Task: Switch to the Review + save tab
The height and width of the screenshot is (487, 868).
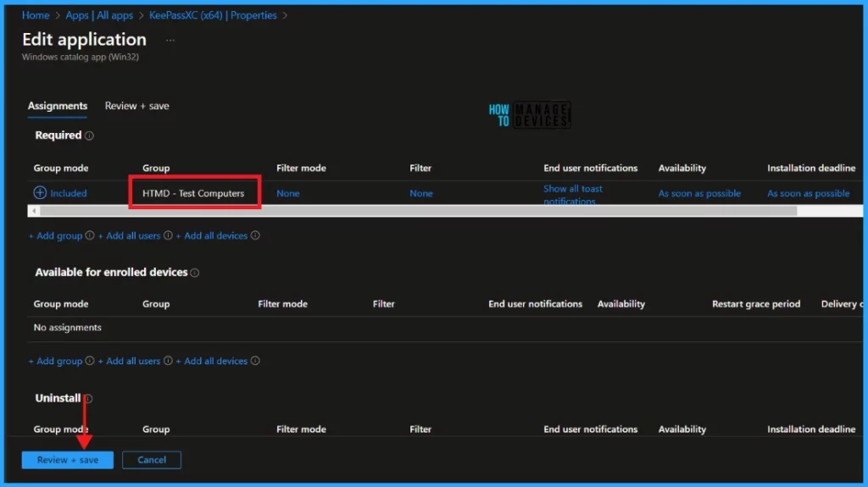Action: (136, 106)
